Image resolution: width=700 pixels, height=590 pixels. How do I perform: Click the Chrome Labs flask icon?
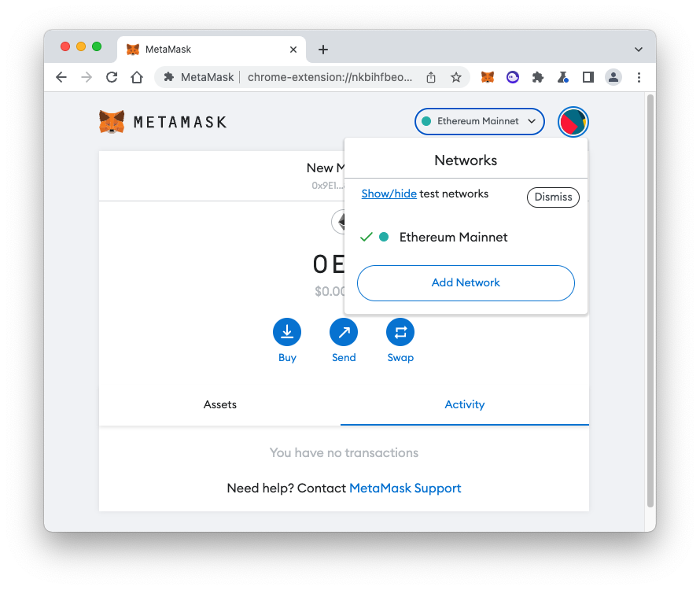pyautogui.click(x=563, y=77)
